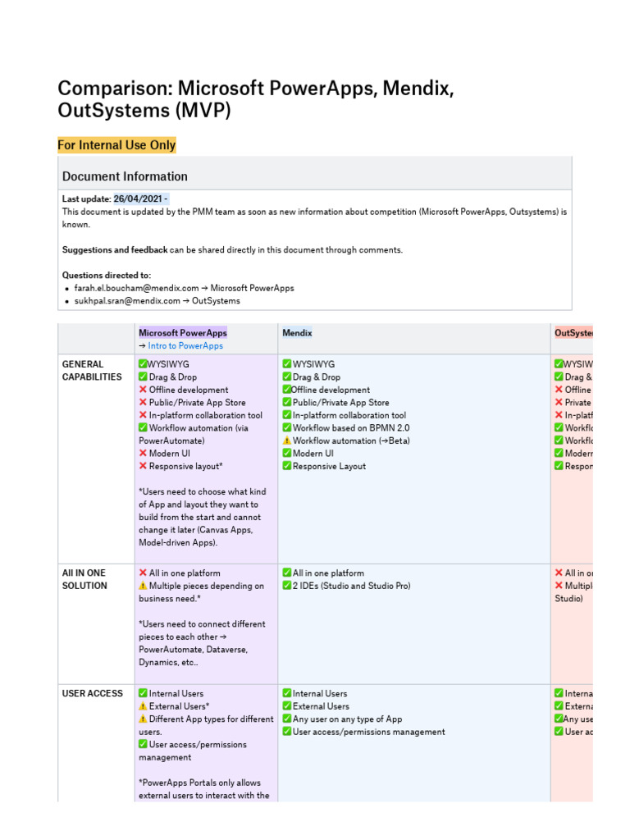This screenshot has height=840, width=630.
Task: Click 'Modern UI' in the Mendix column
Action: point(313,454)
